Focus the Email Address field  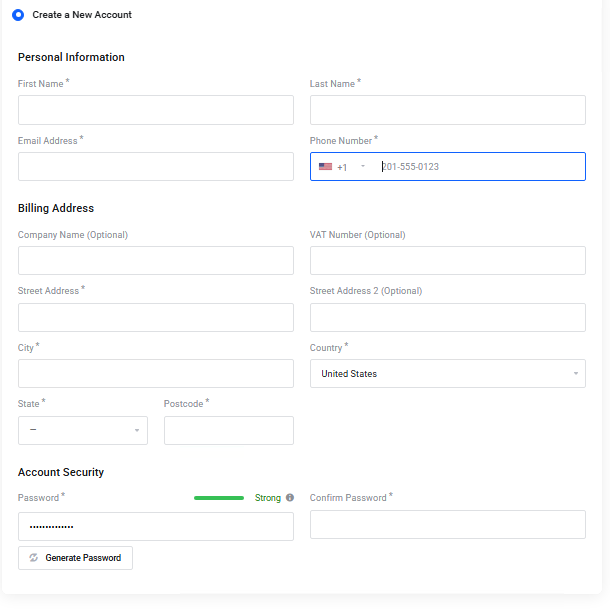pos(156,167)
